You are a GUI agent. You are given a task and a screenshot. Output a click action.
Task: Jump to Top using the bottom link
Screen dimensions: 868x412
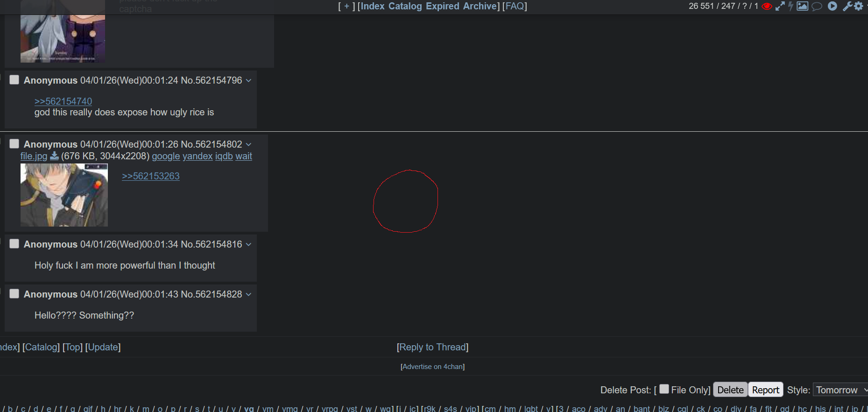(x=72, y=347)
